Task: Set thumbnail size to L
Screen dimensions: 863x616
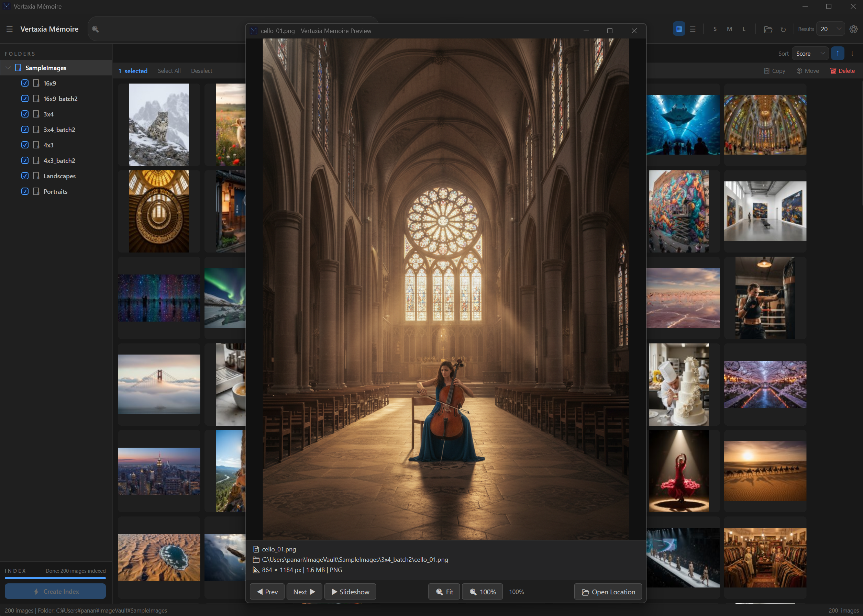Action: [x=743, y=29]
